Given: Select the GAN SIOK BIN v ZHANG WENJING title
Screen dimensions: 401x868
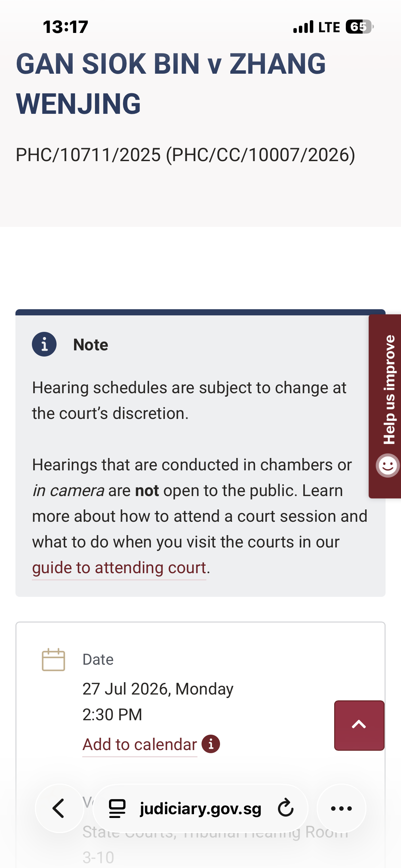Looking at the screenshot, I should coord(171,83).
